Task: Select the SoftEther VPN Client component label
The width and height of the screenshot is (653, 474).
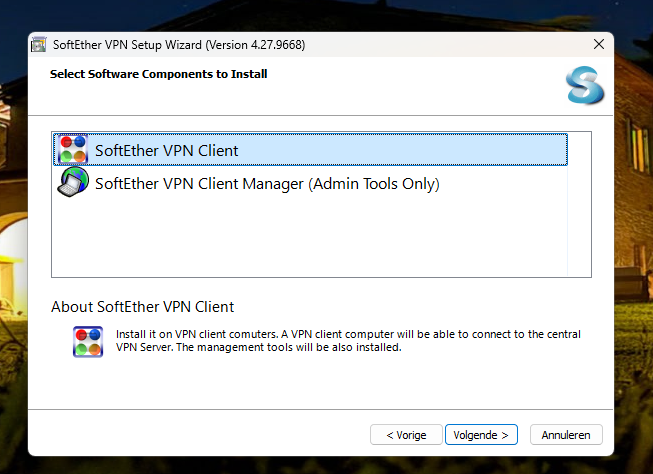Action: (x=166, y=151)
